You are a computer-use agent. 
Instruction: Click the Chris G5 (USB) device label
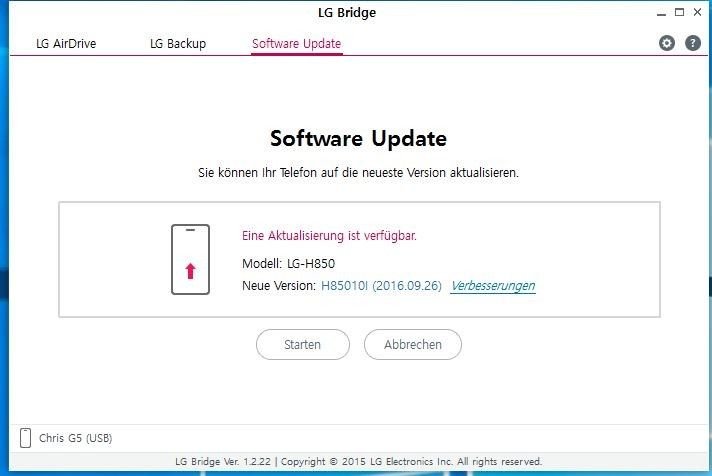(x=75, y=438)
